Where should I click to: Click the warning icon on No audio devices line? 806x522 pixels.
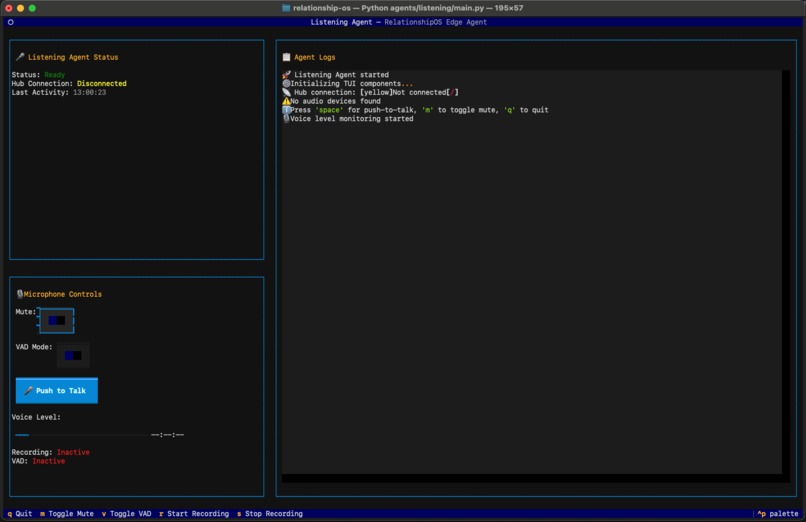(x=286, y=101)
